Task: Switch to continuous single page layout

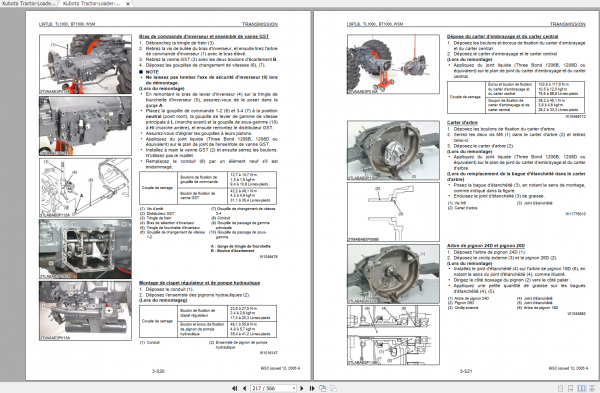Action: click(x=571, y=388)
